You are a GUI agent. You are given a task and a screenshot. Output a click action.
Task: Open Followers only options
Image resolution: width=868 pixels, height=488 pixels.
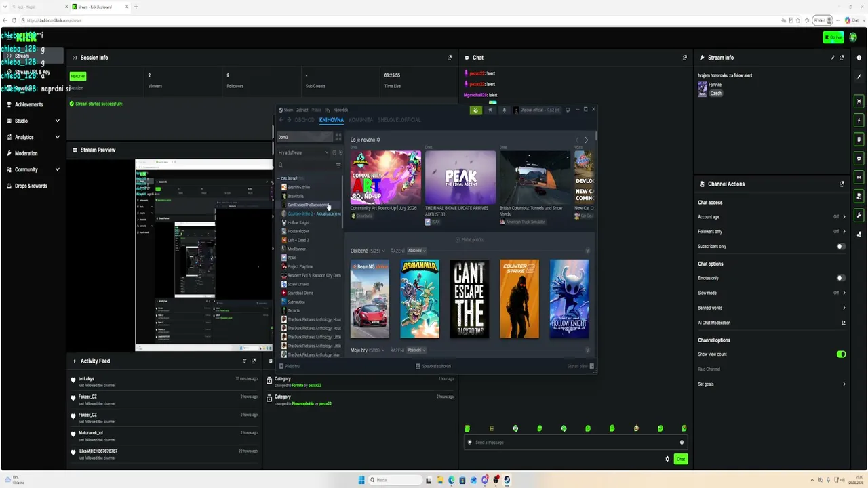pos(772,232)
